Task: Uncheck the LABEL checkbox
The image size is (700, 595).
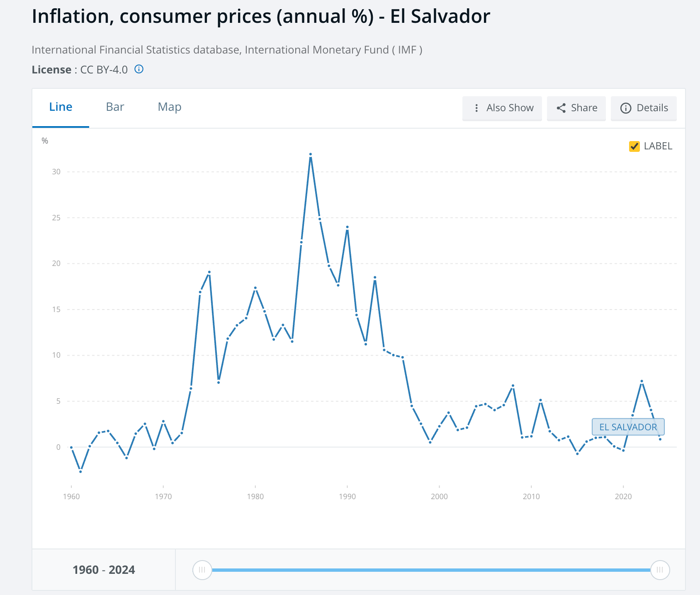Action: 634,146
